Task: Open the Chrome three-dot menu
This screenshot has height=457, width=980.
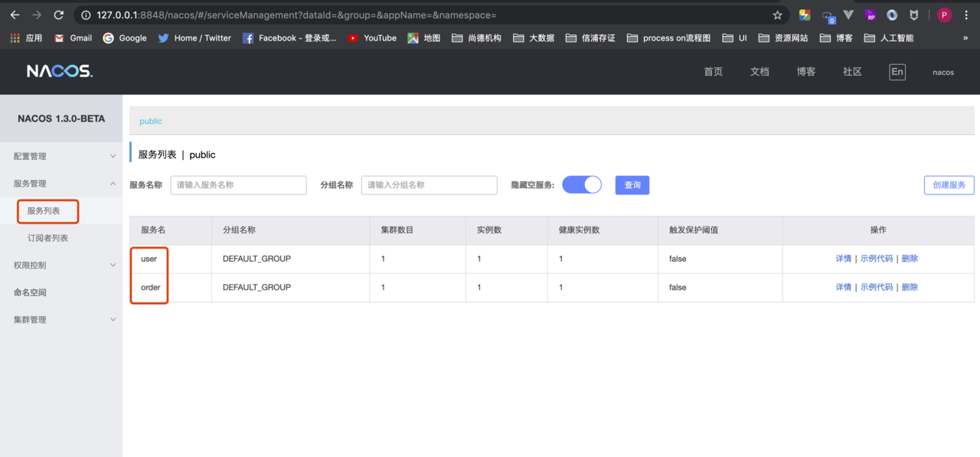Action: coord(966,15)
